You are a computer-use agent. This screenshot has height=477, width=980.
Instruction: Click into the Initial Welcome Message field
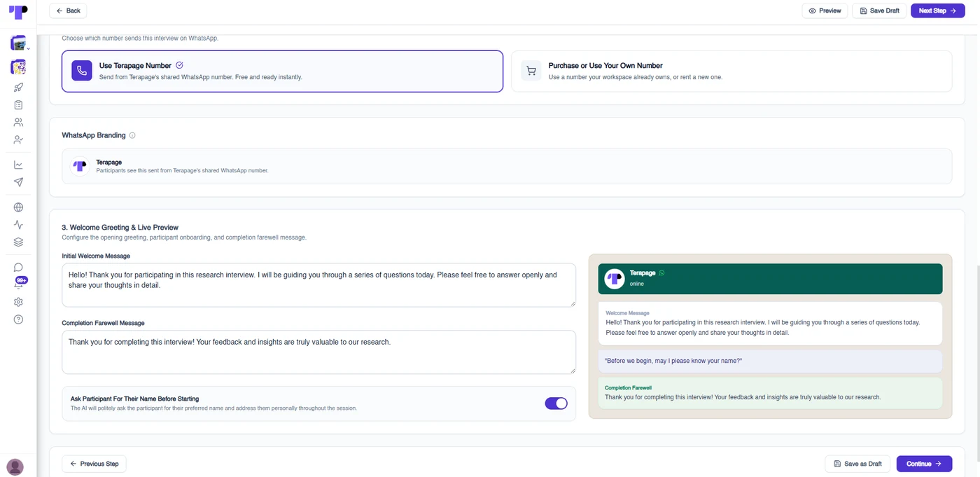click(318, 285)
